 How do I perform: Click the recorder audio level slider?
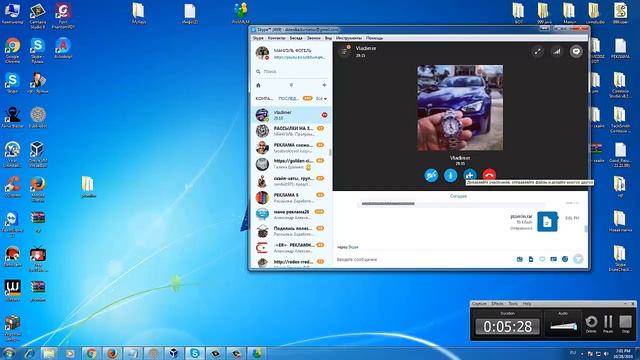(563, 326)
